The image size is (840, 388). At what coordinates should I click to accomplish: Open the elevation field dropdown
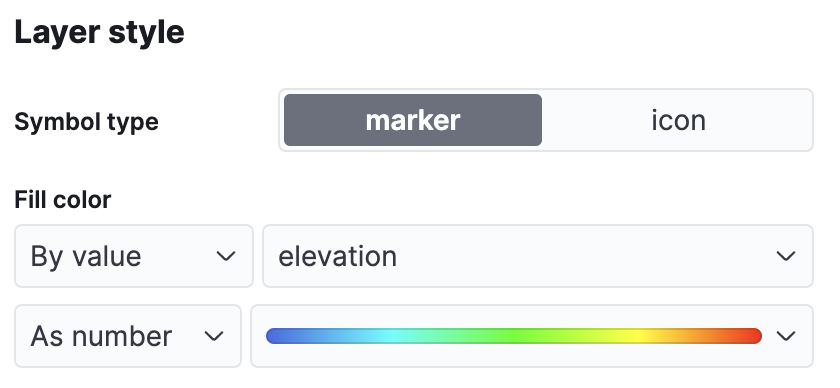pyautogui.click(x=538, y=256)
